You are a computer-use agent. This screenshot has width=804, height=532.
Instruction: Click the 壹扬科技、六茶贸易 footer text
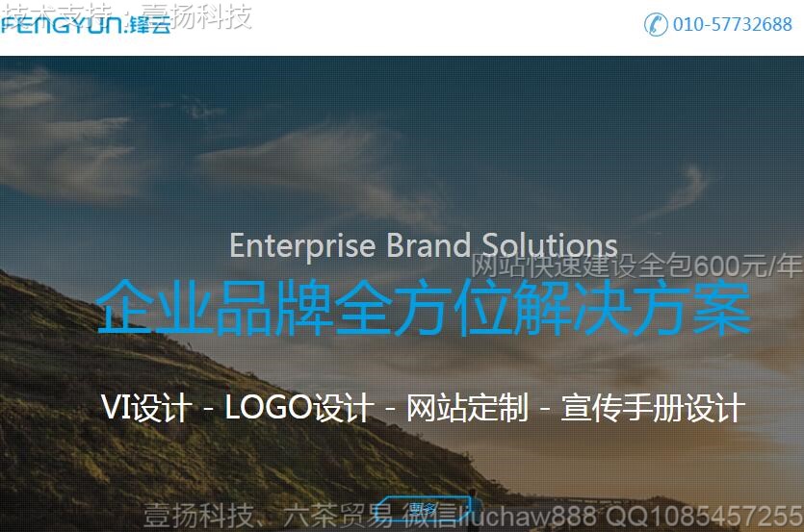267,515
